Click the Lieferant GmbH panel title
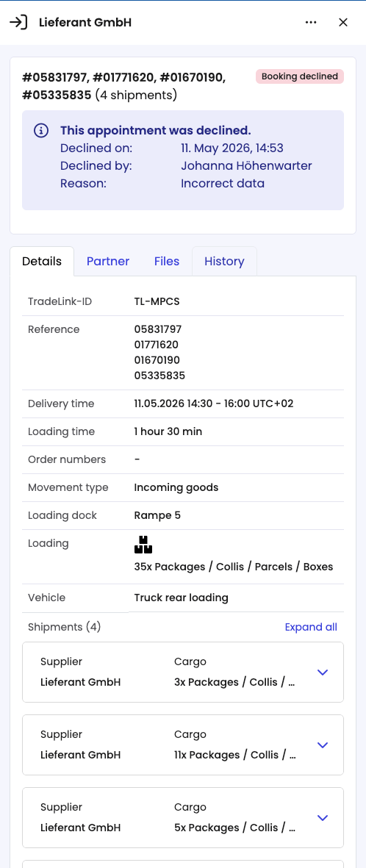This screenshot has width=366, height=868. click(85, 22)
